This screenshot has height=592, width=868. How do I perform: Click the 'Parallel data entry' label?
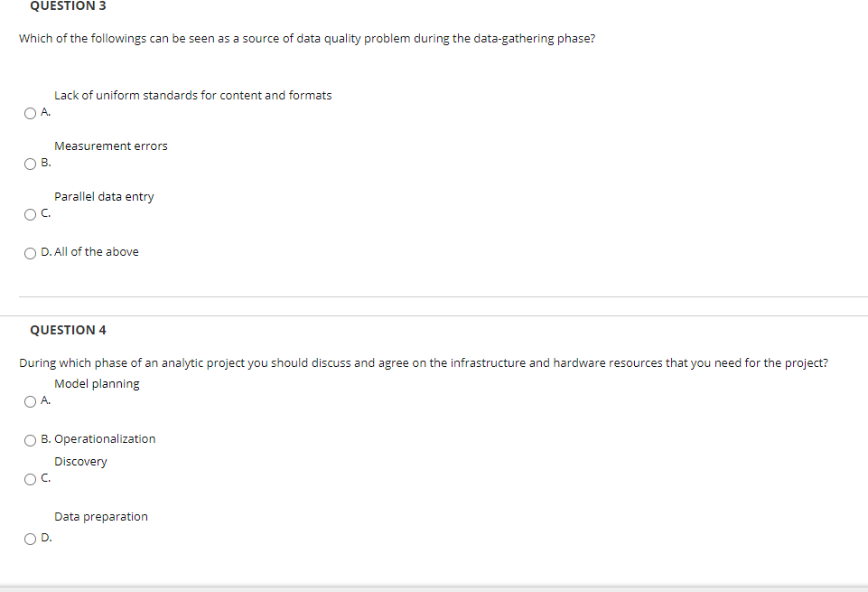pyautogui.click(x=104, y=196)
